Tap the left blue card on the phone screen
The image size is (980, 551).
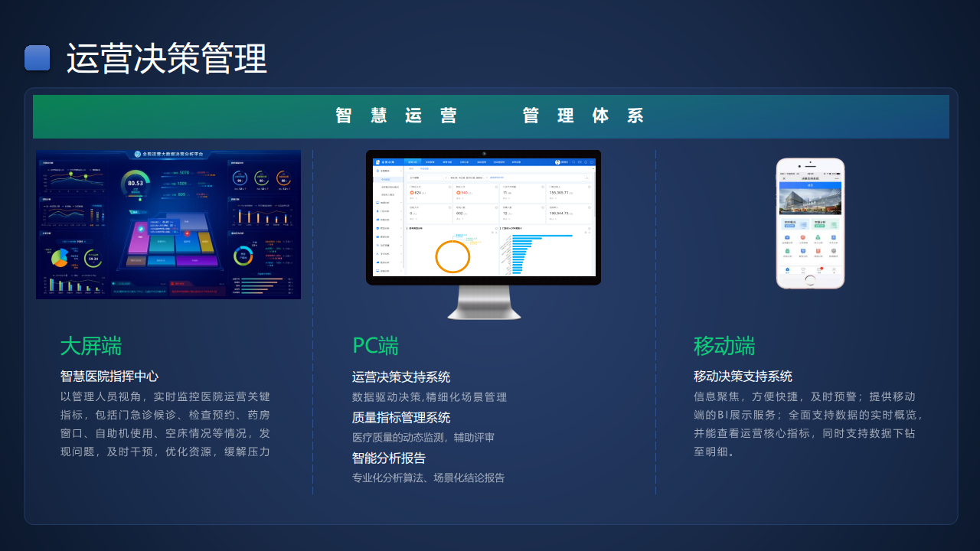[x=795, y=223]
